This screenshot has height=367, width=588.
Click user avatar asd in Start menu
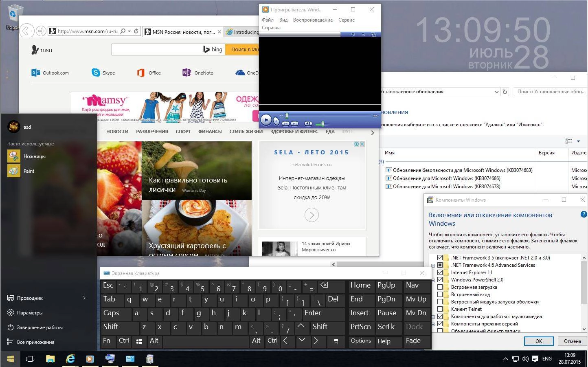(14, 127)
